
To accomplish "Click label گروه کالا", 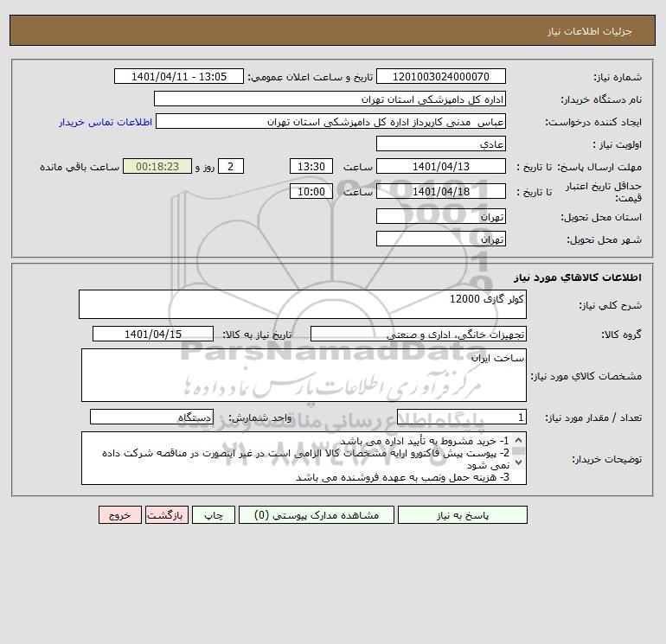I will point(621,335).
